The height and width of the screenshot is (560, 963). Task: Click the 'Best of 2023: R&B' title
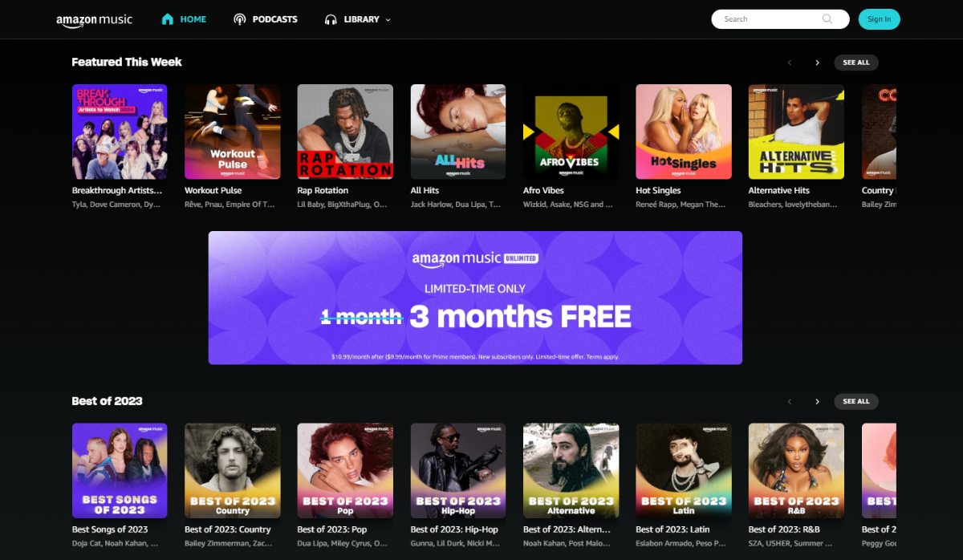tap(782, 530)
